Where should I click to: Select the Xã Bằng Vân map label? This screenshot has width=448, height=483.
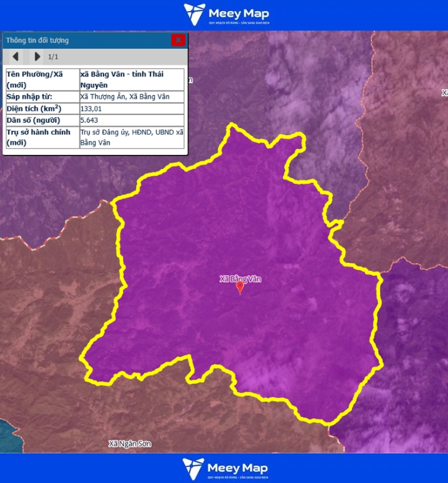[x=240, y=279]
